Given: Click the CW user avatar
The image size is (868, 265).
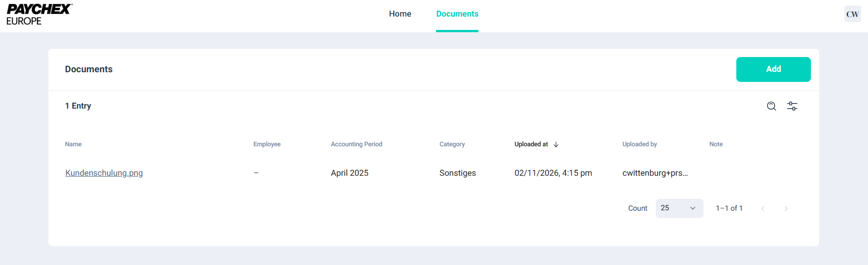Looking at the screenshot, I should point(852,14).
